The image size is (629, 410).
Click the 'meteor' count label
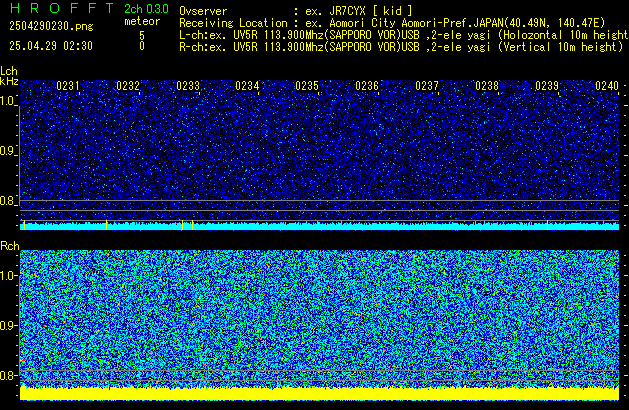[142, 21]
